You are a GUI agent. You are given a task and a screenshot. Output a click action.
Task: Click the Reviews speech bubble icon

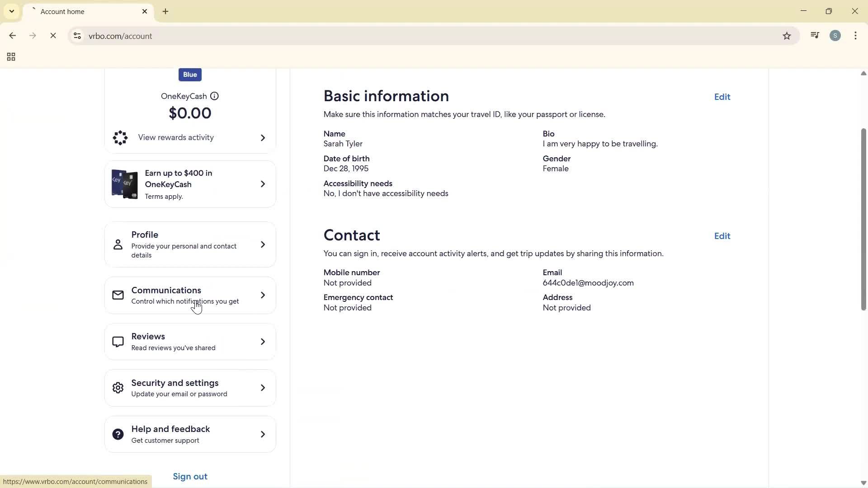pos(118,342)
